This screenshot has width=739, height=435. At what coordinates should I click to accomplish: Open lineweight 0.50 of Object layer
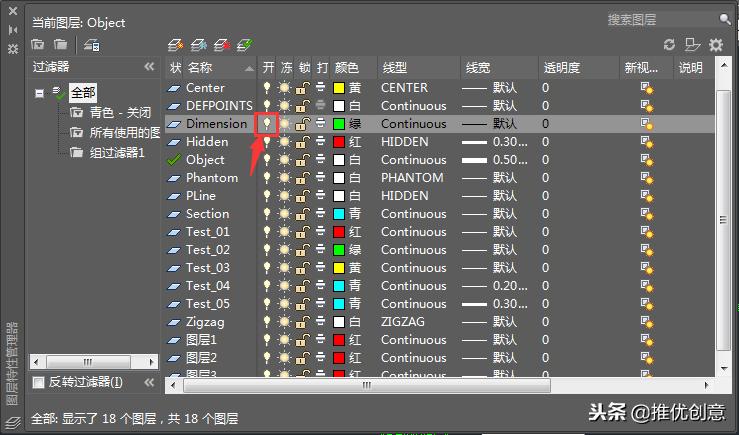[x=495, y=160]
